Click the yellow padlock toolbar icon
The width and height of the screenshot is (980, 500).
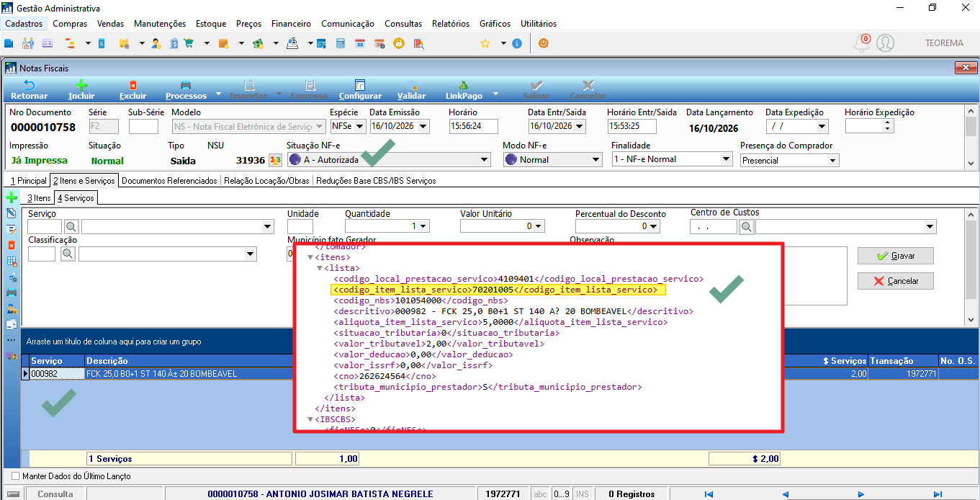pos(398,43)
